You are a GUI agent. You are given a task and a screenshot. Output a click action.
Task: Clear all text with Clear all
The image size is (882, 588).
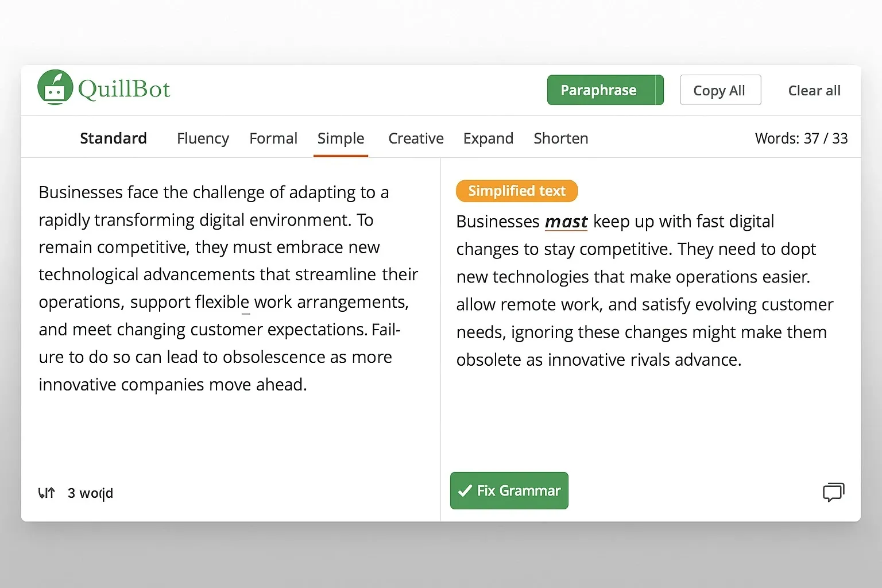click(x=814, y=90)
